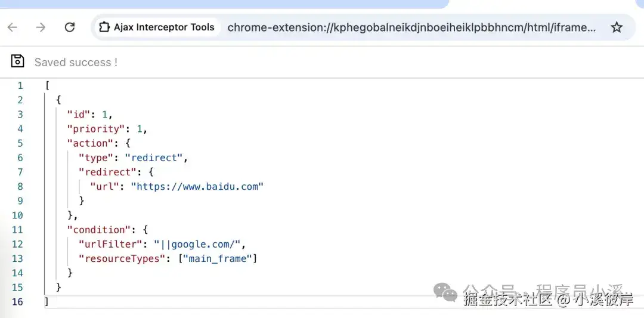Click the browser back arrow
The width and height of the screenshot is (644, 318).
coord(13,27)
